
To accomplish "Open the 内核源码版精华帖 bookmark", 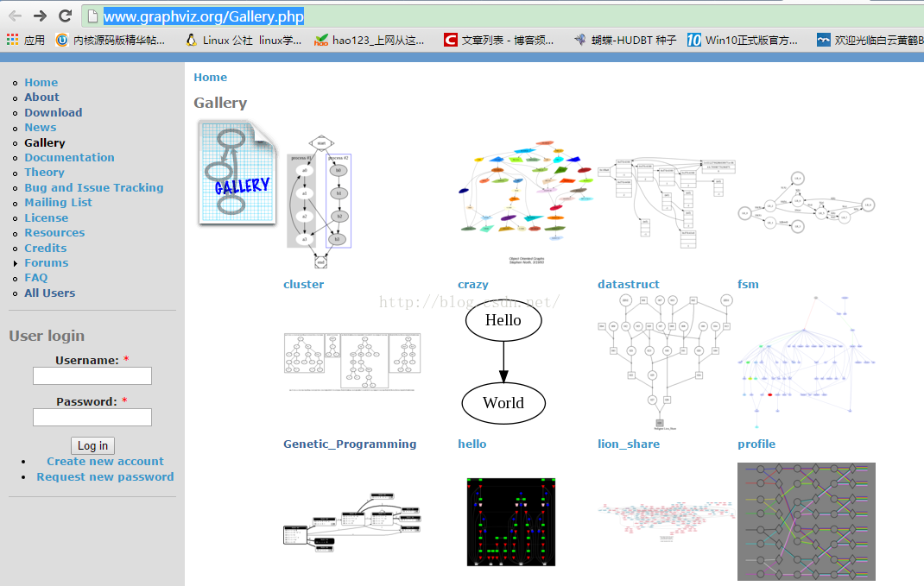I will [111, 40].
